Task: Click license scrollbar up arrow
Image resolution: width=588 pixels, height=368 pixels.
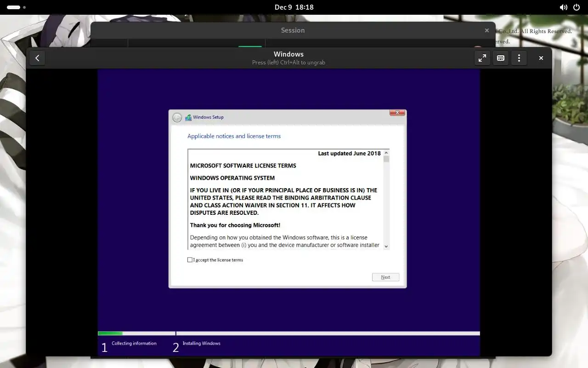Action: point(386,153)
